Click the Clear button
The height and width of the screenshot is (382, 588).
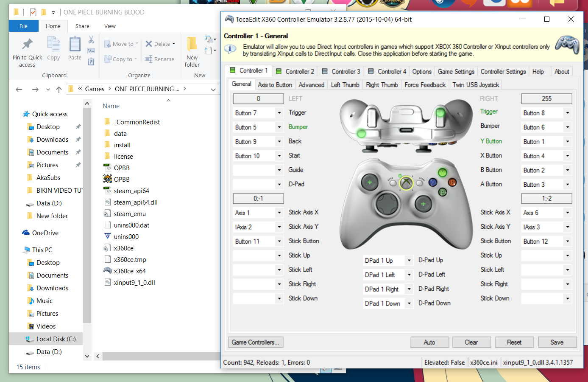pyautogui.click(x=471, y=342)
